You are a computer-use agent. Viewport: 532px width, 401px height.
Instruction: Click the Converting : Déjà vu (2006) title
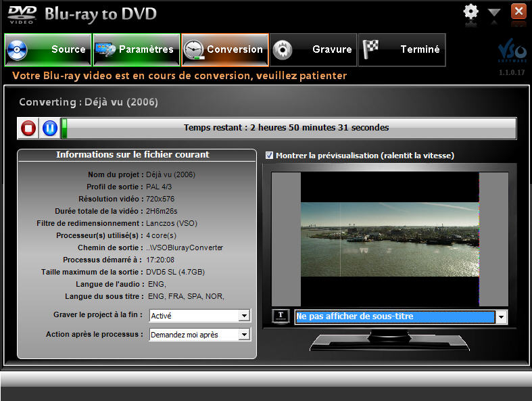click(x=89, y=102)
